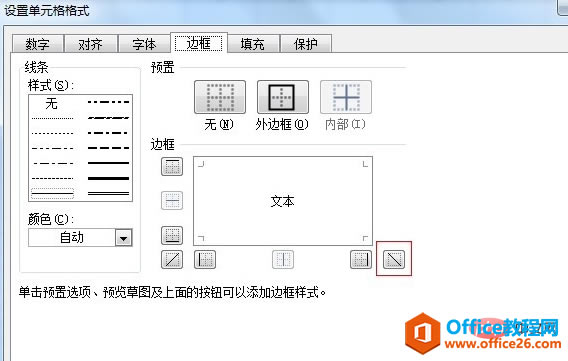
Task: Toggle the middle horizontal border button
Action: pyautogui.click(x=172, y=200)
